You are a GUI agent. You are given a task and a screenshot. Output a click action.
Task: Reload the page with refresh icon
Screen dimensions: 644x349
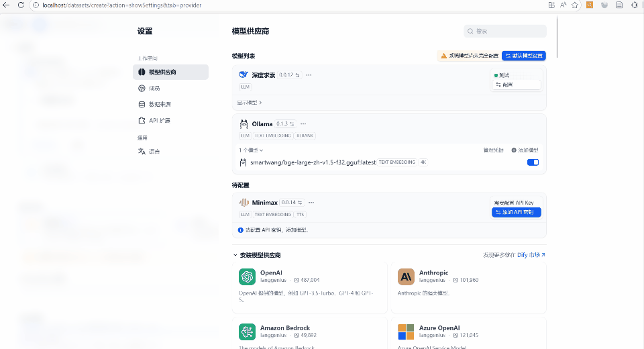21,5
